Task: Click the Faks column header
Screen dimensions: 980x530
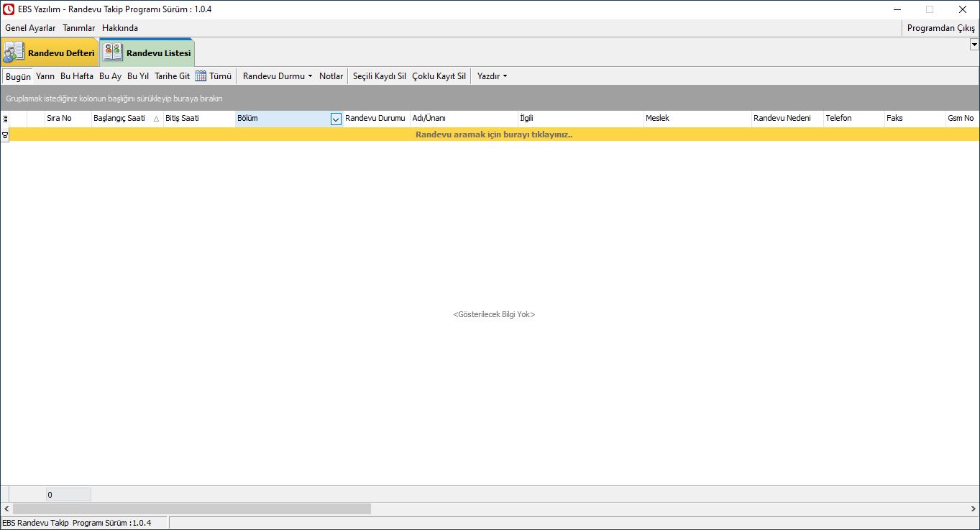Action: pos(915,119)
